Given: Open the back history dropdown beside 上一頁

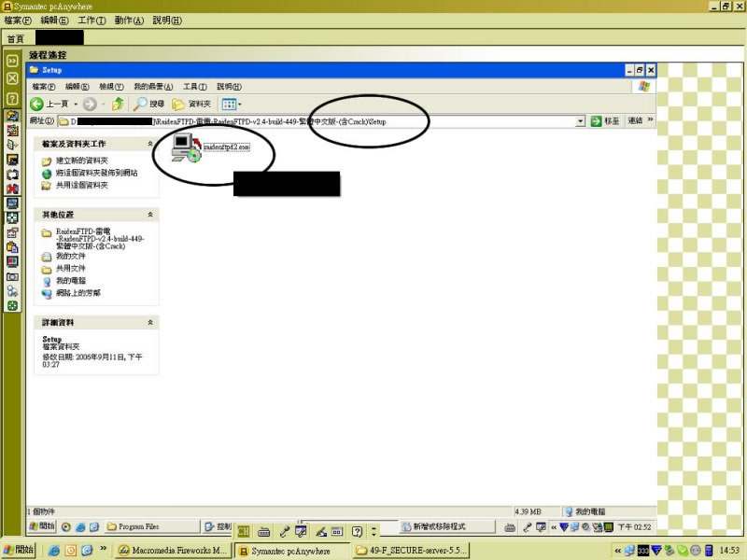Looking at the screenshot, I should [76, 104].
